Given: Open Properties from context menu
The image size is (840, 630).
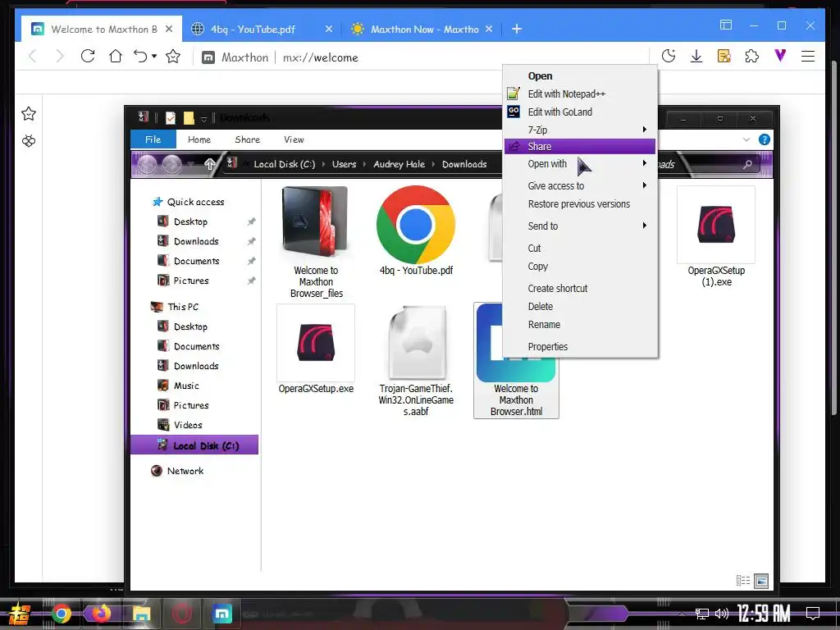Looking at the screenshot, I should [580, 347].
